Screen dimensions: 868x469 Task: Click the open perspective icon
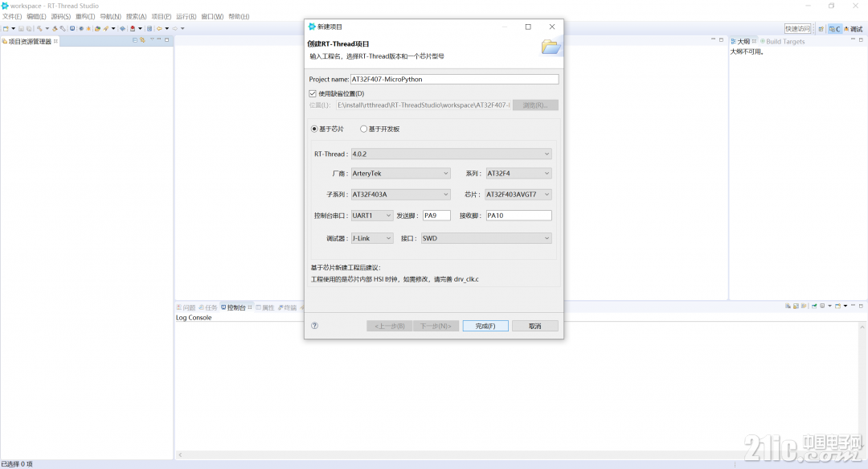click(x=821, y=29)
